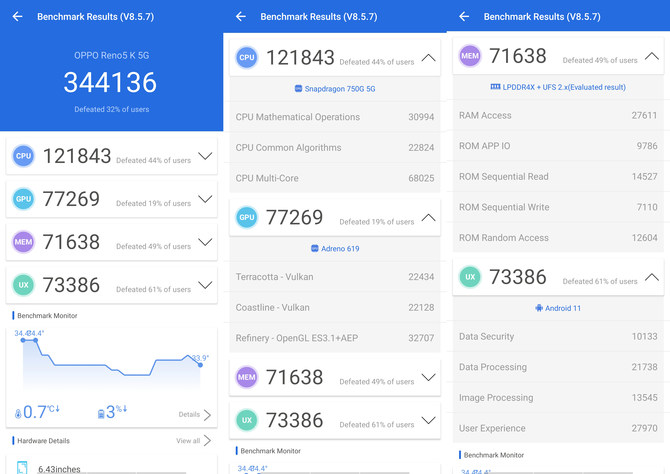Image resolution: width=670 pixels, height=474 pixels.
Task: Click OPPO Reno5 K 5G device name
Action: pyautogui.click(x=112, y=56)
